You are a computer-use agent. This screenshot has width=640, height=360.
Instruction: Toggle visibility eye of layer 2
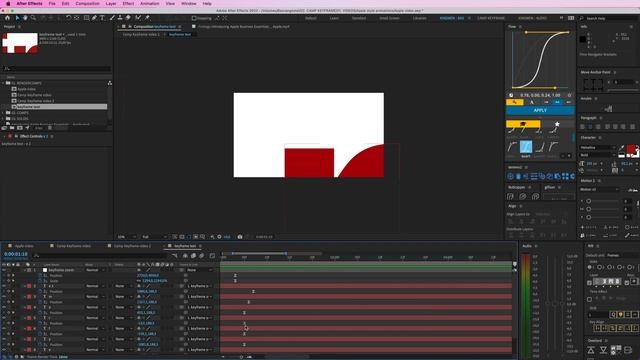(x=4, y=286)
